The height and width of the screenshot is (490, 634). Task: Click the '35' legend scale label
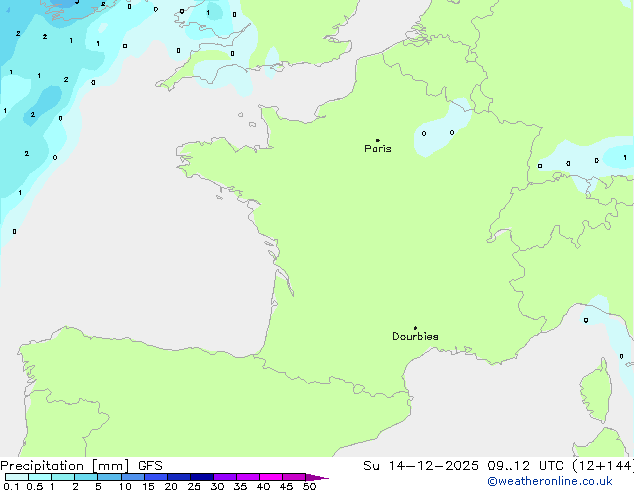240,486
